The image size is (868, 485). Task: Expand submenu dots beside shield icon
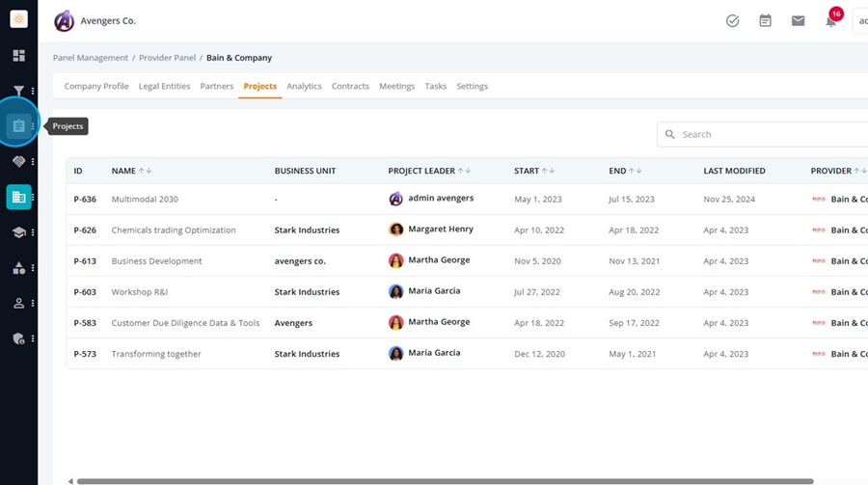coord(33,338)
